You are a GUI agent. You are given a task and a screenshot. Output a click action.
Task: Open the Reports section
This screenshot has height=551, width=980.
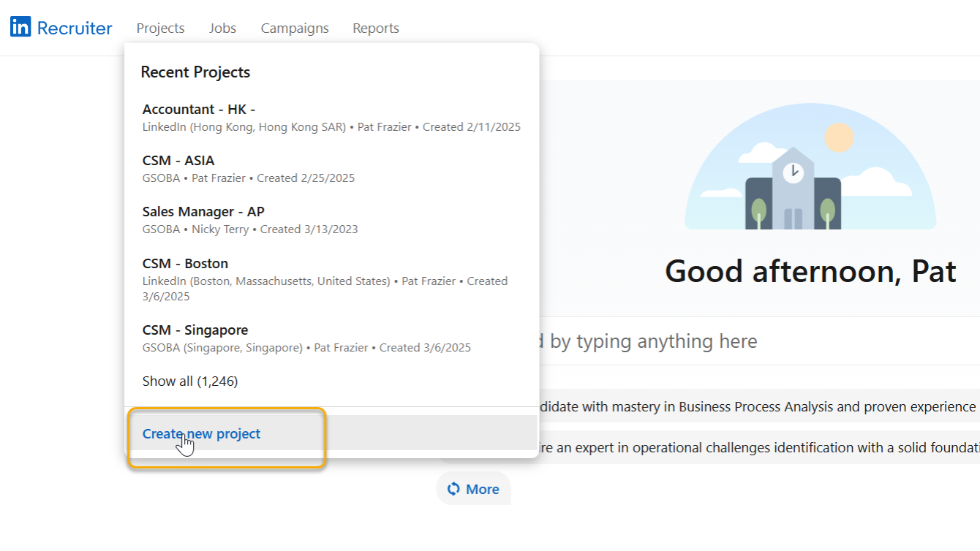point(376,28)
